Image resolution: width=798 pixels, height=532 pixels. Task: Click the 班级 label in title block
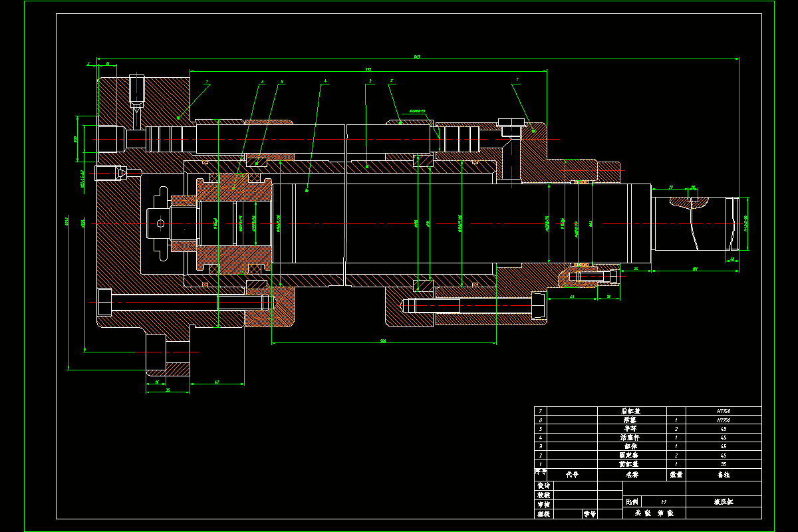click(543, 514)
